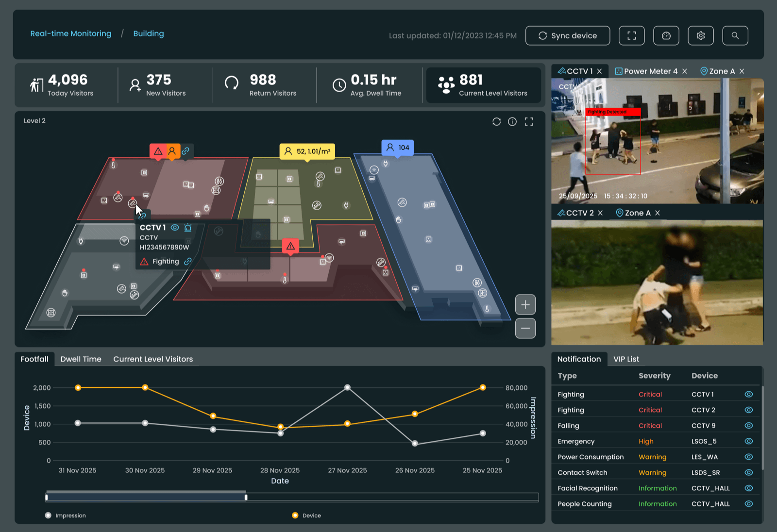Image resolution: width=777 pixels, height=532 pixels.
Task: Open settings gear in header
Action: click(x=700, y=35)
